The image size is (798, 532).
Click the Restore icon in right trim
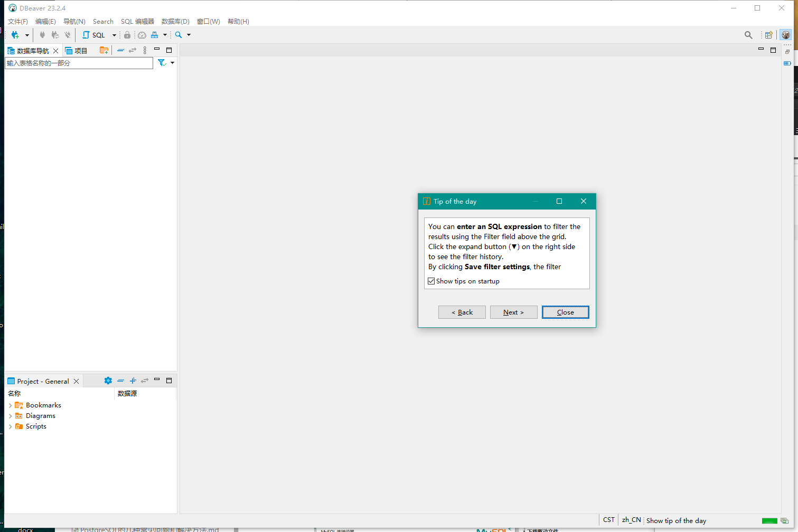(787, 52)
